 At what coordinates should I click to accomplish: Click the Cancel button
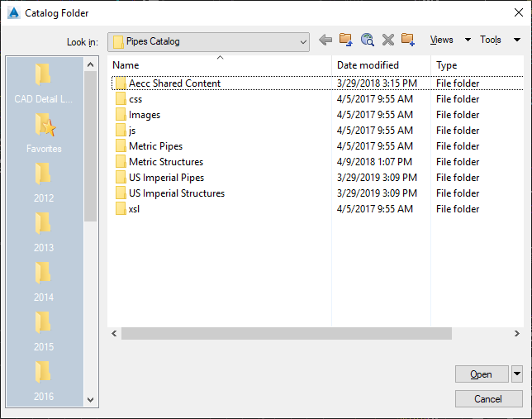(488, 399)
